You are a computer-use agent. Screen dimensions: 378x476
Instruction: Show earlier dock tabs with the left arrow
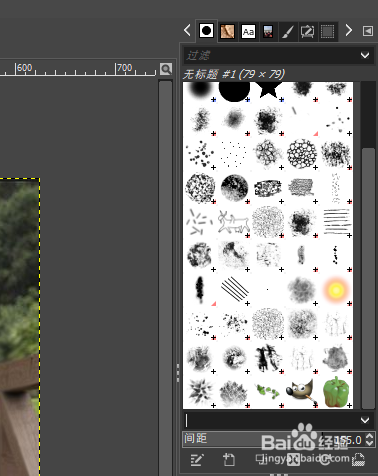(x=187, y=30)
